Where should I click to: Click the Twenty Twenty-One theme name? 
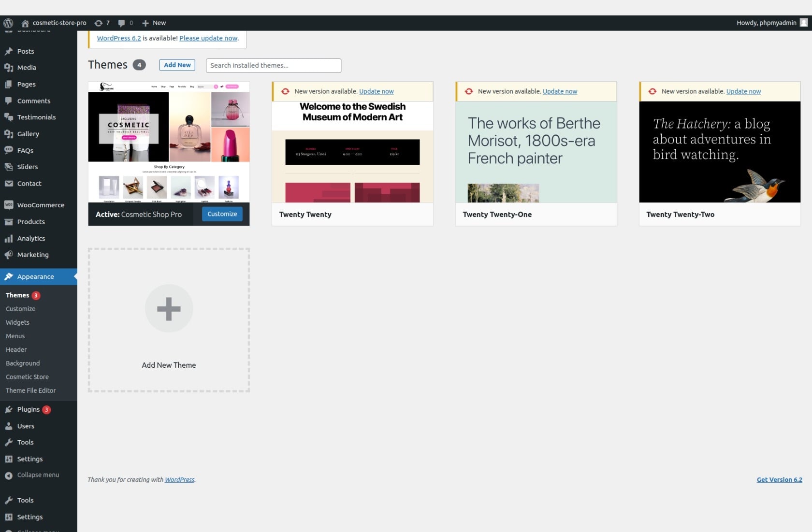click(x=497, y=215)
